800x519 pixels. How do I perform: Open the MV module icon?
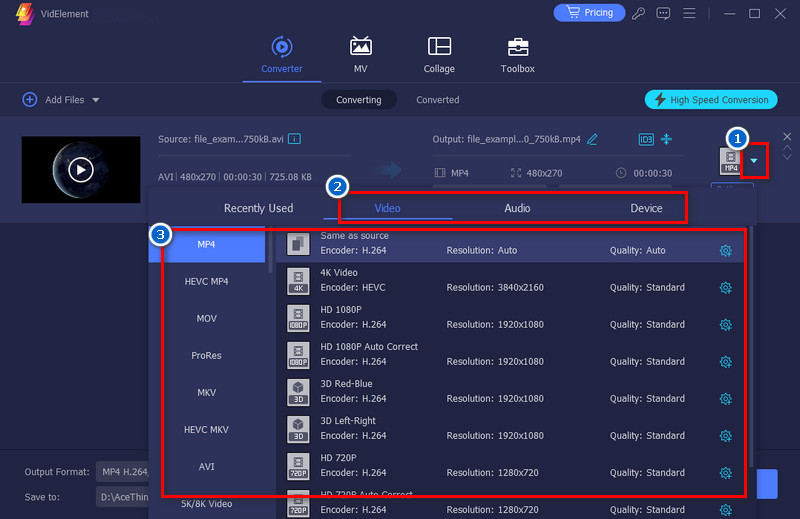point(360,47)
